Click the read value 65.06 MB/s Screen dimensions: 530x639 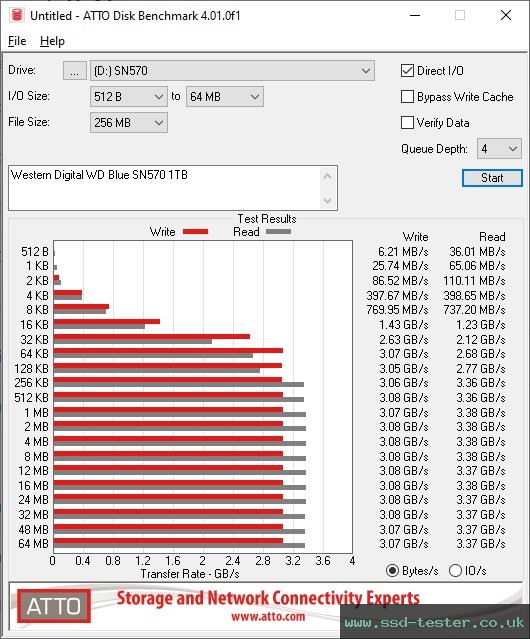point(477,266)
